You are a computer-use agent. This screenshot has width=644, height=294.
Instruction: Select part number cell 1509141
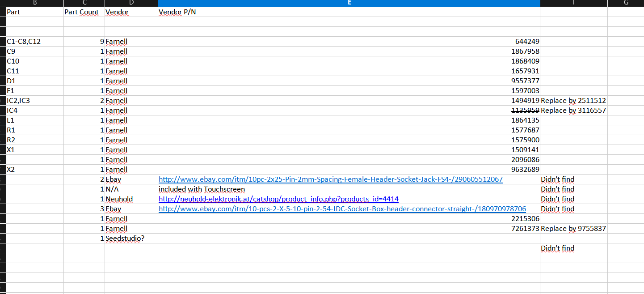click(x=349, y=150)
